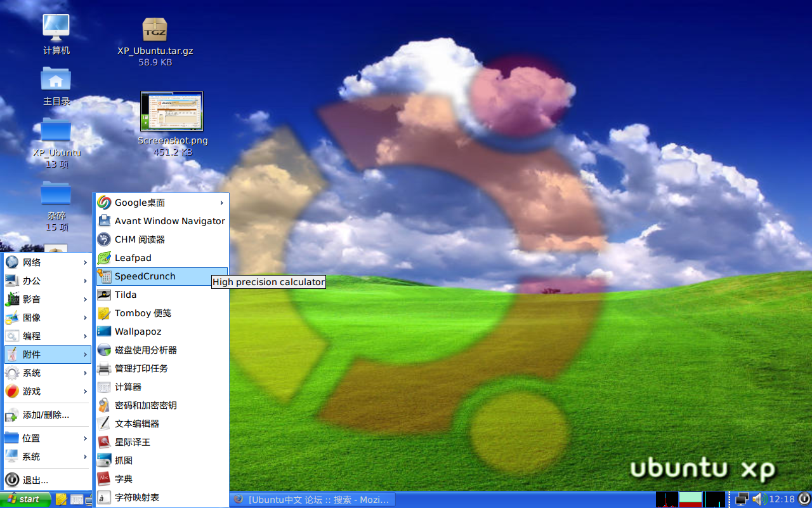Select the Screenshot.png thumbnail on desktop
Image resolution: width=812 pixels, height=508 pixels.
pyautogui.click(x=172, y=111)
